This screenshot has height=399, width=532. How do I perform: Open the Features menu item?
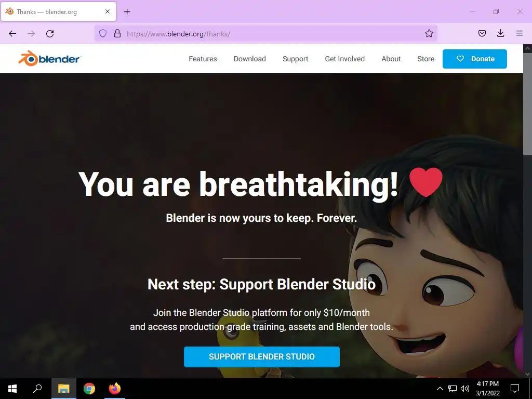click(x=203, y=59)
